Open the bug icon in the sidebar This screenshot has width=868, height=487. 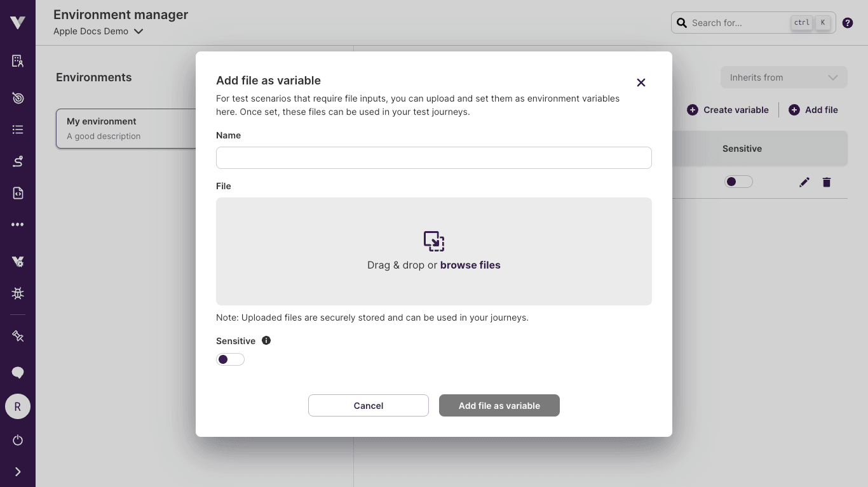[x=18, y=293]
